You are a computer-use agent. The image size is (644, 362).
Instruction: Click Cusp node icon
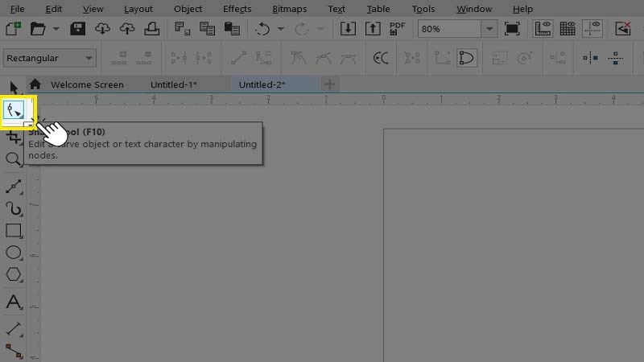298,58
